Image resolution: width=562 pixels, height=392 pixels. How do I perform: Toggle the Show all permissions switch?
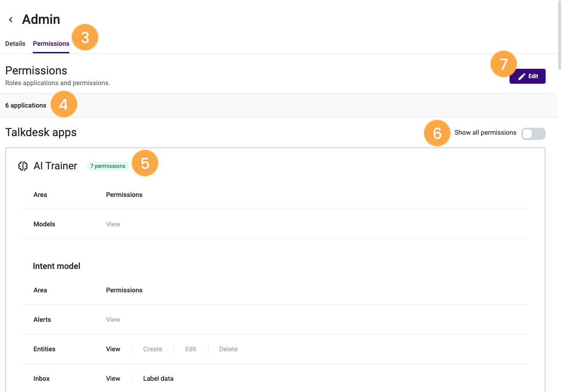533,134
